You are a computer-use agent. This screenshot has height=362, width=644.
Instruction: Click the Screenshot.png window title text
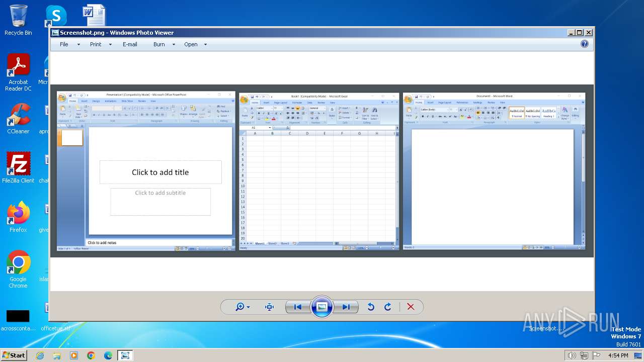click(x=117, y=33)
